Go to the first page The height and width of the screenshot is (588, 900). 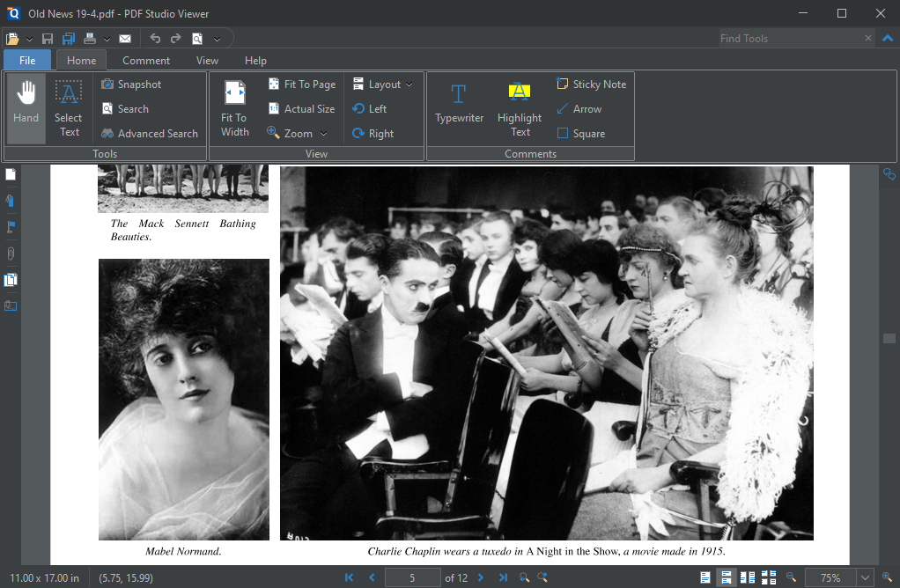pyautogui.click(x=349, y=577)
